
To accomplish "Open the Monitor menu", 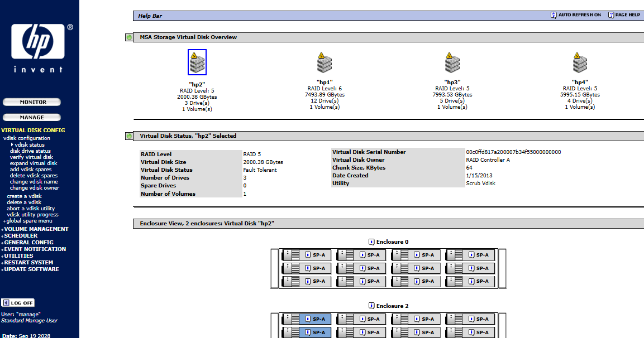I will [32, 102].
